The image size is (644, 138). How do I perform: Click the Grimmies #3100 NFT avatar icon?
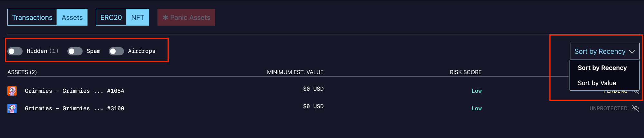coord(12,108)
